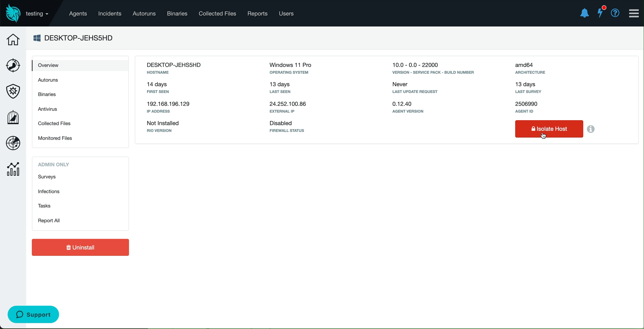Open the testing account dropdown
The width and height of the screenshot is (644, 329).
coord(37,14)
